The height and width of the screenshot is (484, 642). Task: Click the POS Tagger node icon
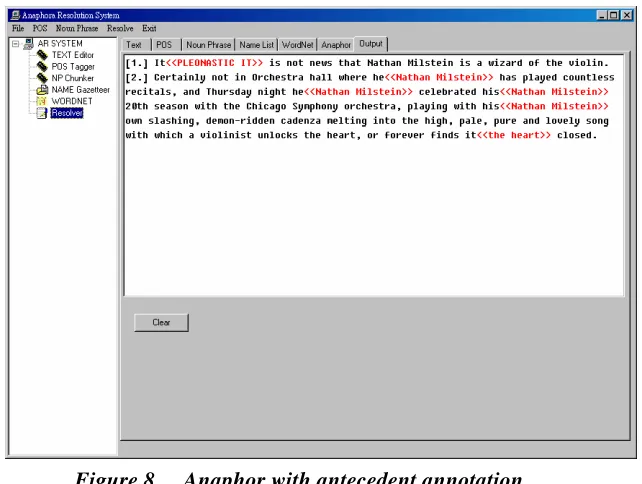click(x=42, y=66)
